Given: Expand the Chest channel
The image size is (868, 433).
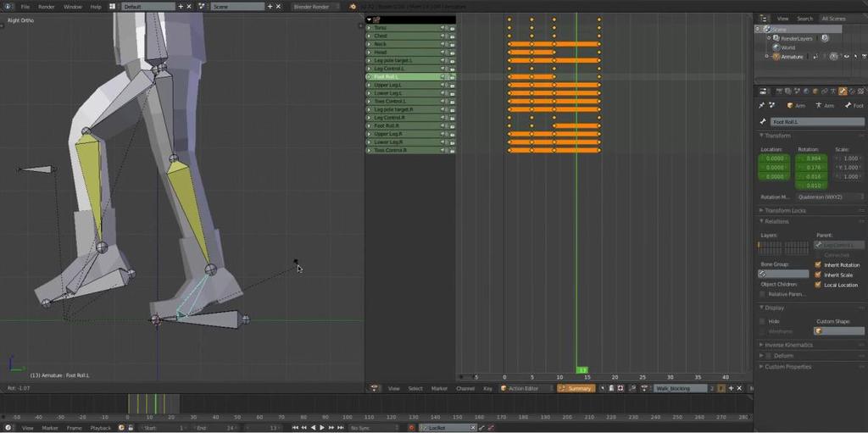Looking at the screenshot, I should (x=370, y=36).
